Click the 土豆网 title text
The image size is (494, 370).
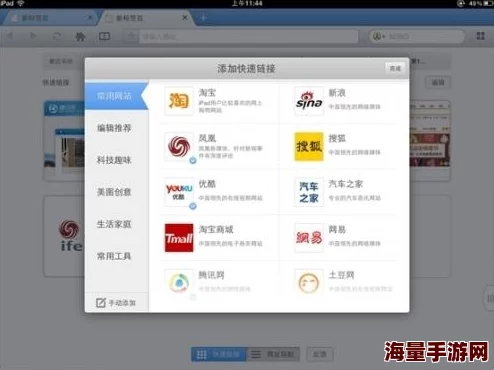(x=341, y=275)
